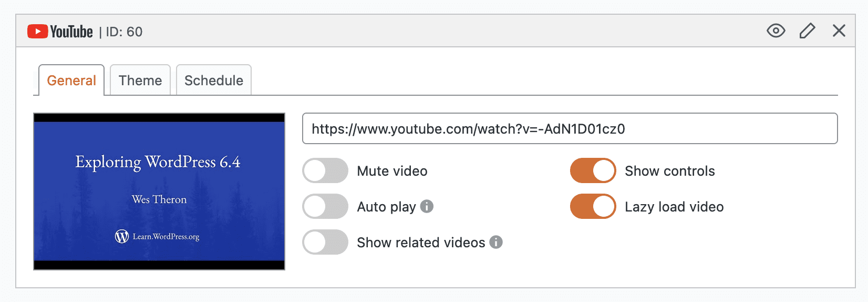Open the General tab

pyautogui.click(x=71, y=80)
